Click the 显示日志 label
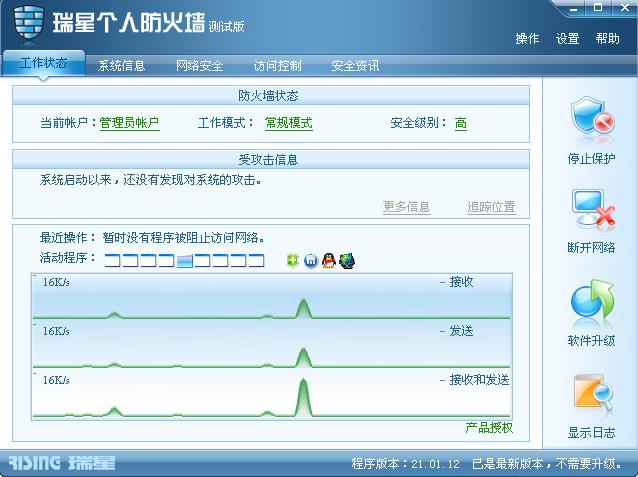 pyautogui.click(x=591, y=432)
